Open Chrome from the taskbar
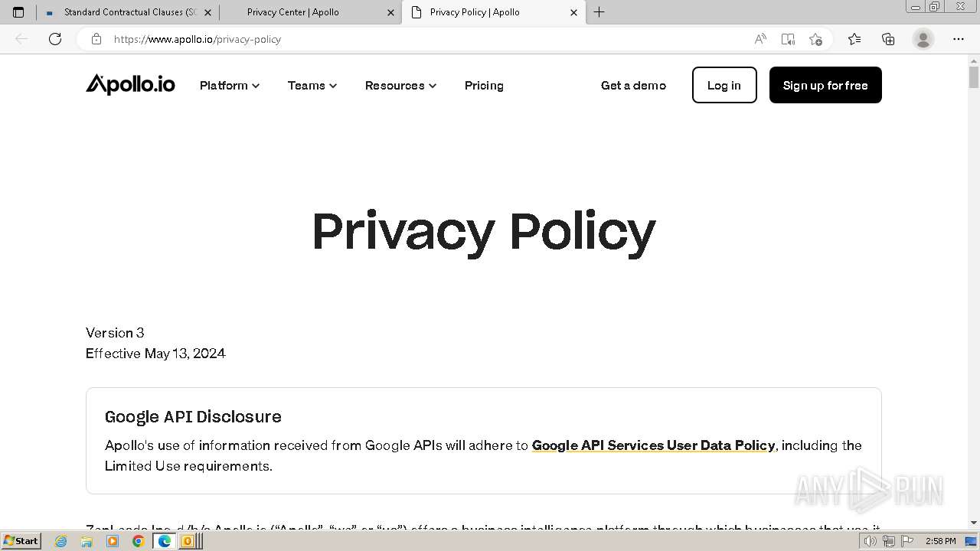 [138, 541]
